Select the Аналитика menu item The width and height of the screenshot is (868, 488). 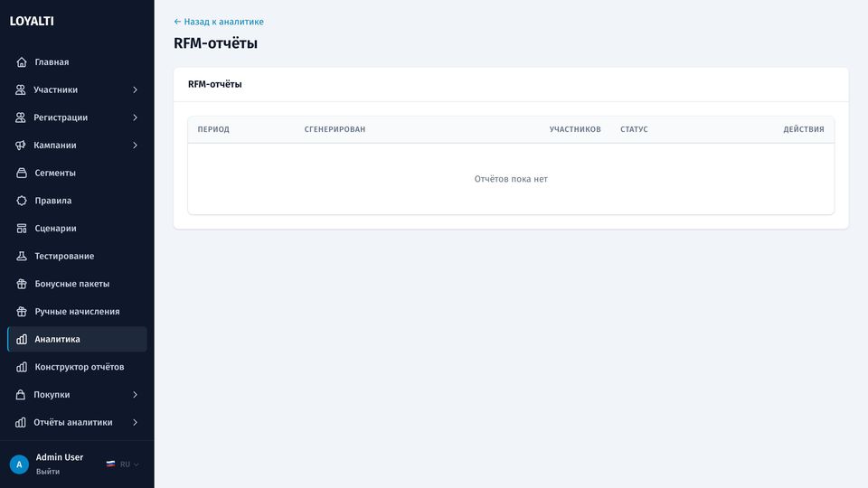pyautogui.click(x=77, y=339)
